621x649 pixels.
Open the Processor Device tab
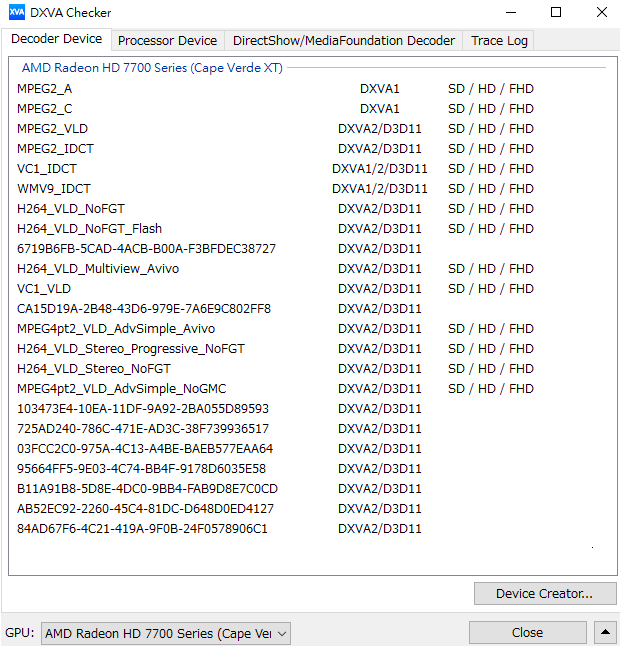(168, 41)
